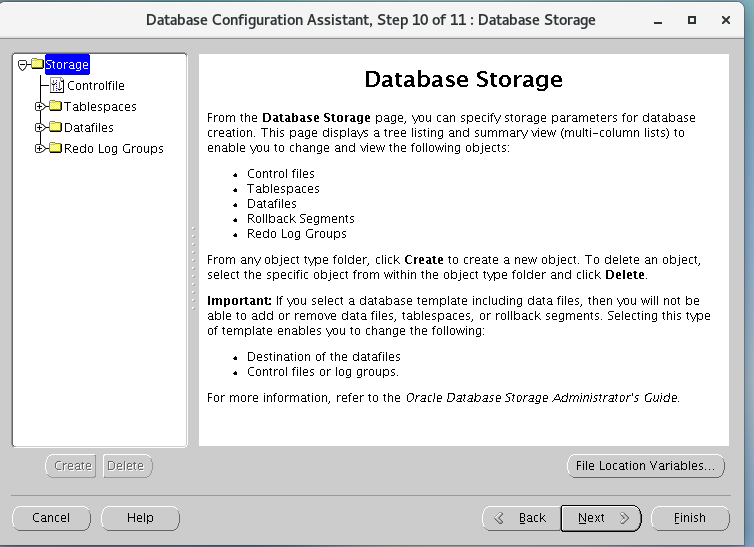Click the Controlfile document icon
Viewport: 754px width, 547px height.
tap(57, 86)
